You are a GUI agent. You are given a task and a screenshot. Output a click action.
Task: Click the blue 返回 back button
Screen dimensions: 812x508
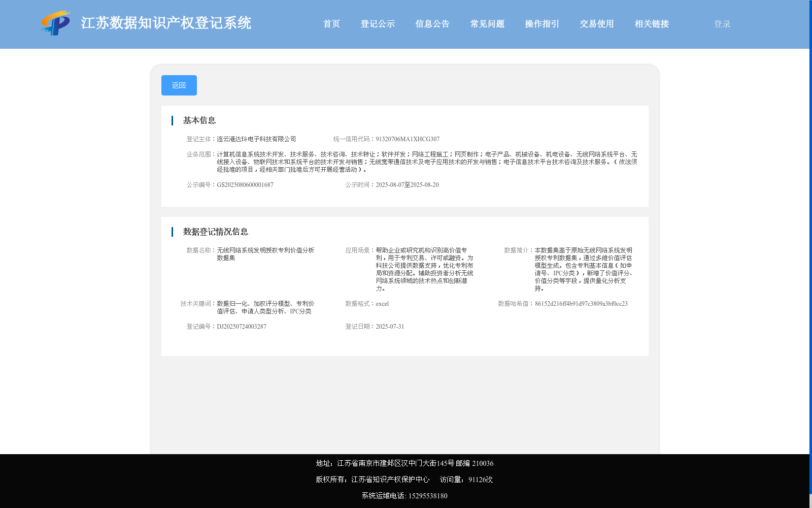pos(179,85)
